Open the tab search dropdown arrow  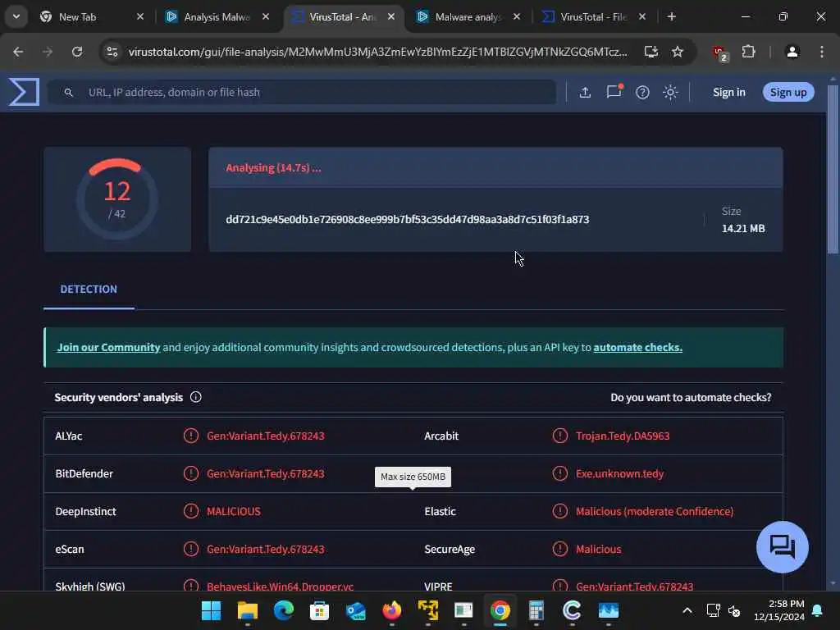pos(16,16)
